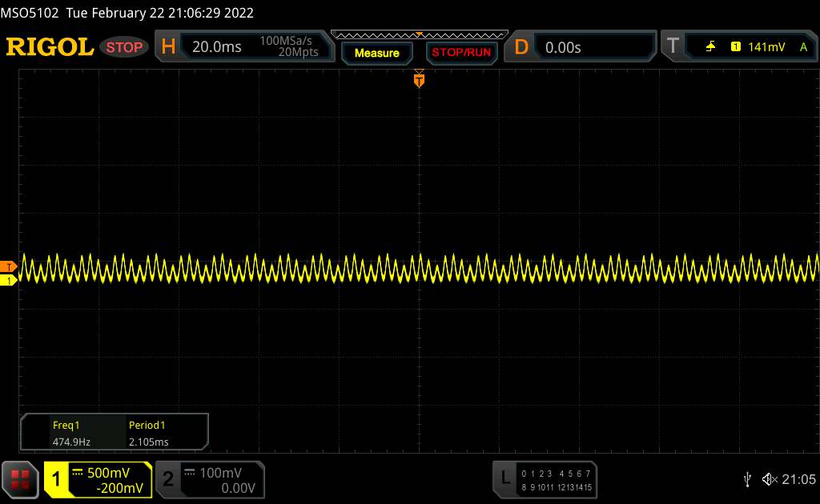Open the trigger sweep mode A indicator
This screenshot has height=504, width=820.
pyautogui.click(x=803, y=47)
